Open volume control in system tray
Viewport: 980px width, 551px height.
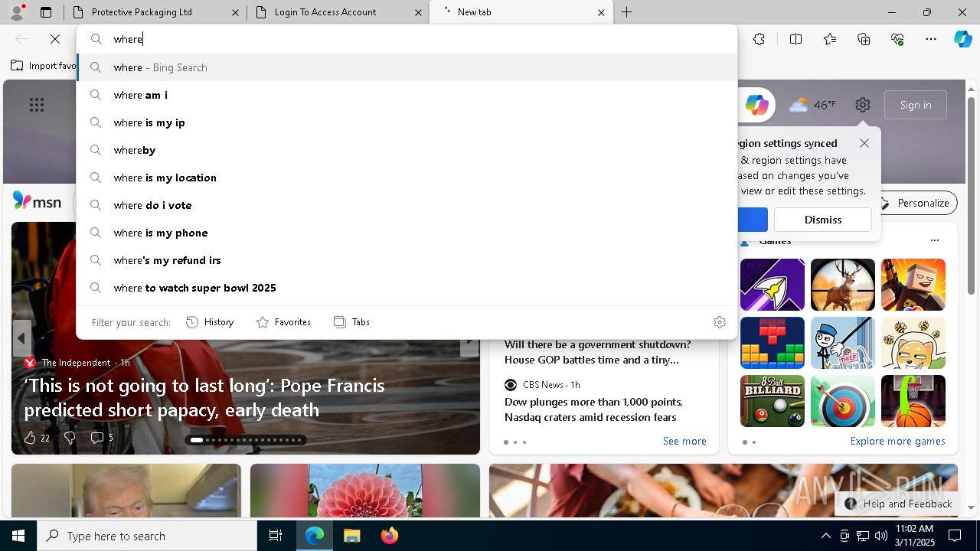tap(880, 536)
